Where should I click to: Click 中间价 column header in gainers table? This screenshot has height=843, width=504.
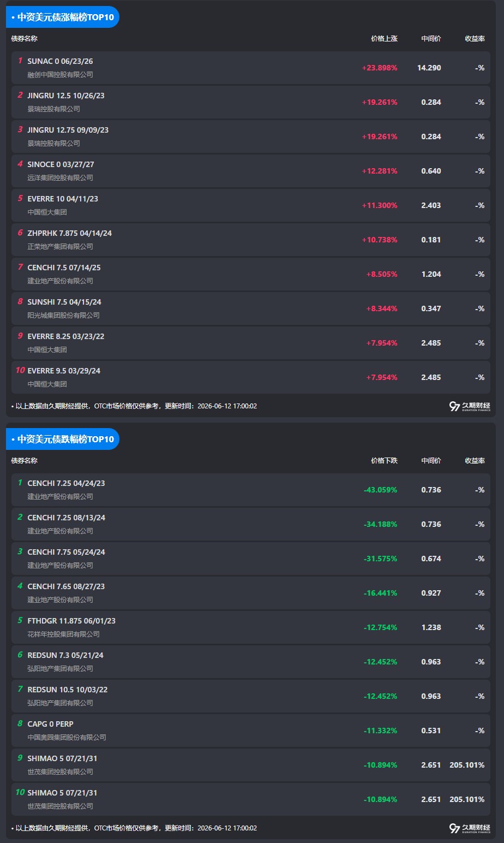(431, 39)
